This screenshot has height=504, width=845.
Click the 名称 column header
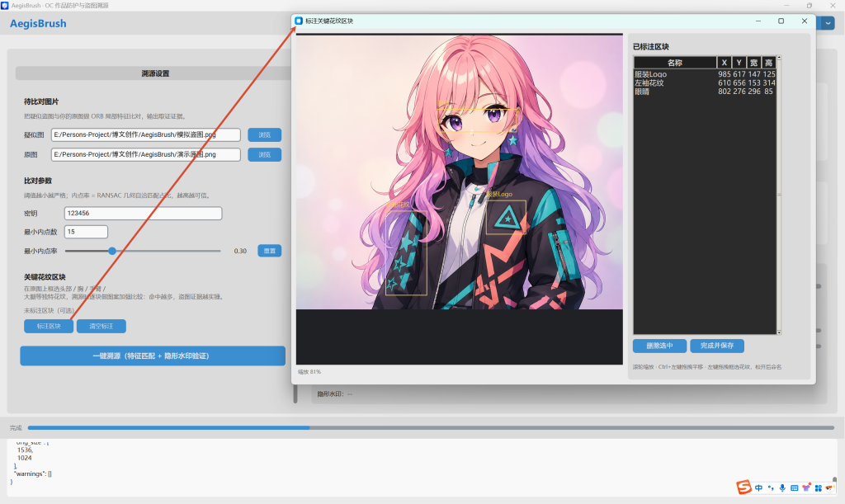(675, 63)
